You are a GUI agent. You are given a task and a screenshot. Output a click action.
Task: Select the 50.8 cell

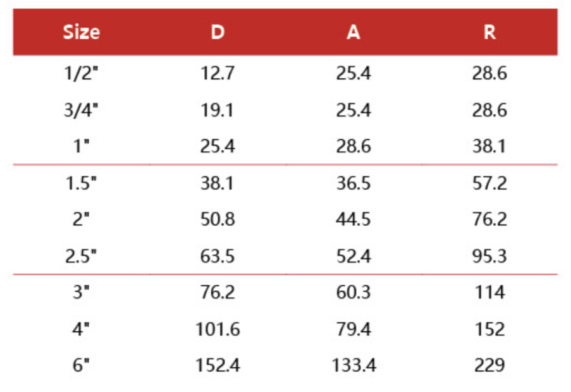click(218, 220)
